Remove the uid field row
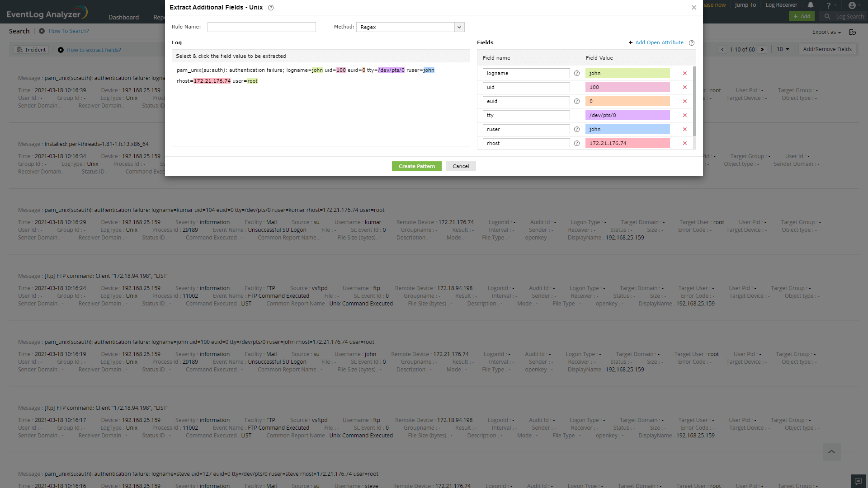 (x=684, y=87)
